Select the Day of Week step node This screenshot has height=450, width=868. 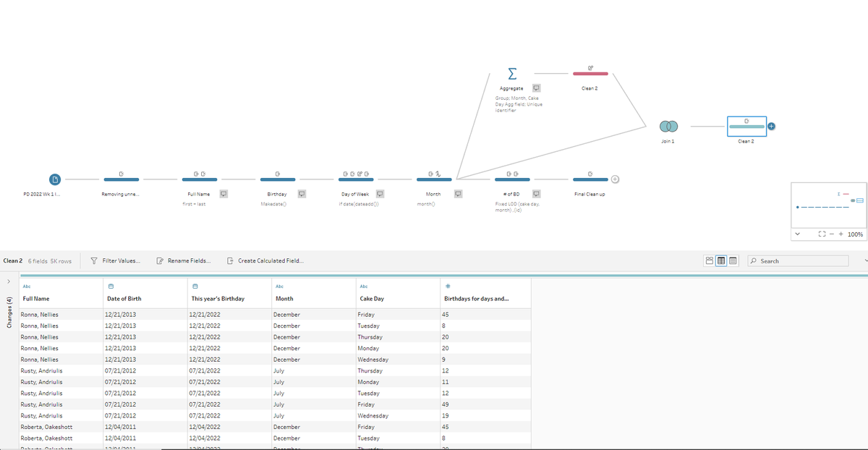(356, 179)
